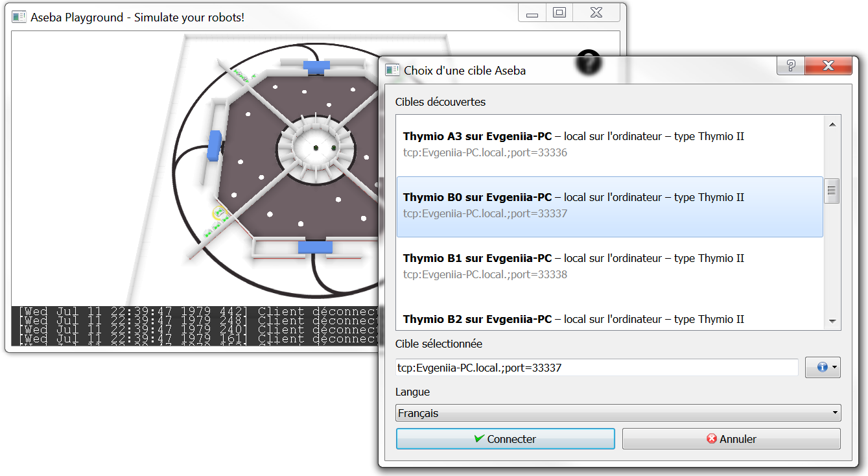Image resolution: width=868 pixels, height=476 pixels.
Task: Close the Choix d'une cible Aseba dialog
Action: [x=828, y=65]
